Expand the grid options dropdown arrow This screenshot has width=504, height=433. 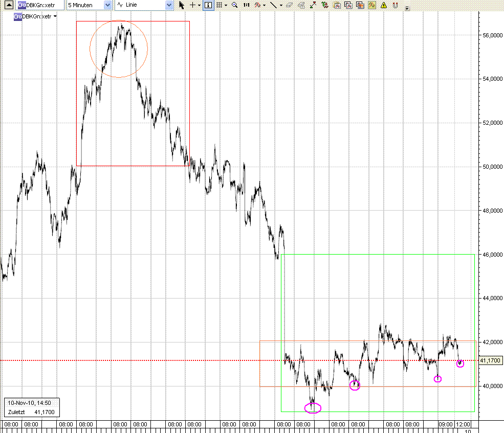(226, 5)
